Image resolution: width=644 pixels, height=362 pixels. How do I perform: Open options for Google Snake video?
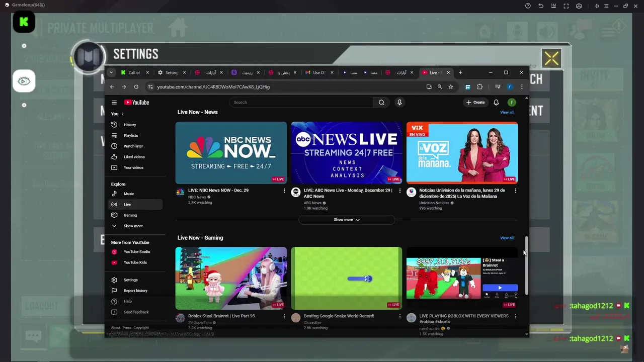pyautogui.click(x=400, y=316)
